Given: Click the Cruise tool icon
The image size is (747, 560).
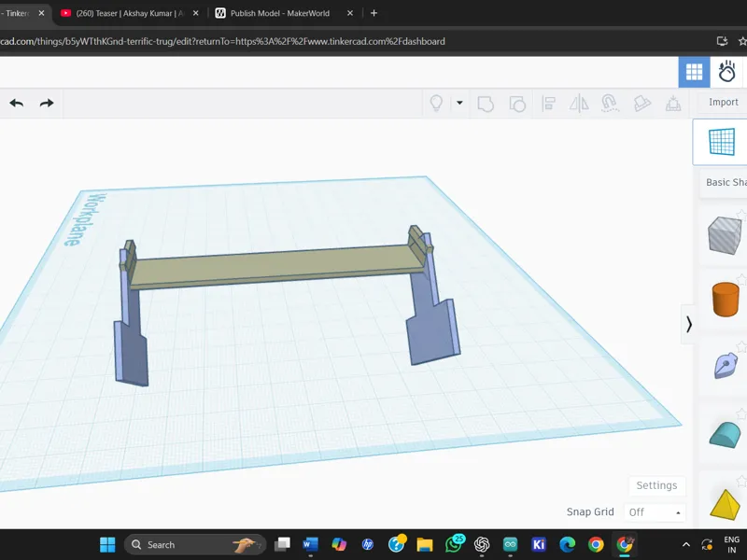Looking at the screenshot, I should (x=610, y=104).
